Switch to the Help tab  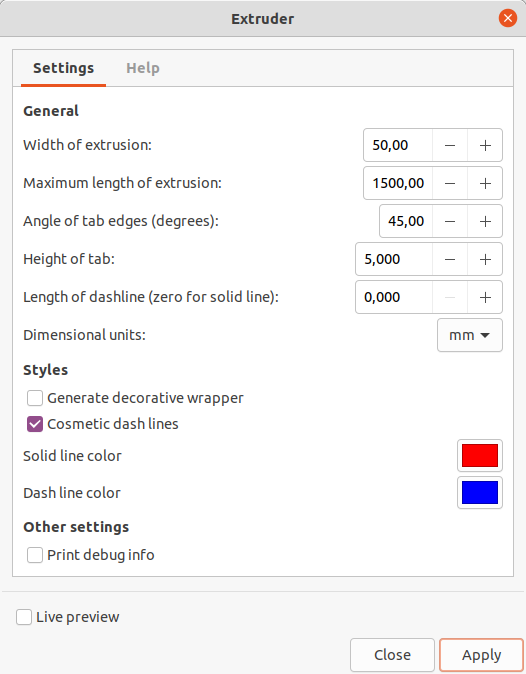pos(143,68)
